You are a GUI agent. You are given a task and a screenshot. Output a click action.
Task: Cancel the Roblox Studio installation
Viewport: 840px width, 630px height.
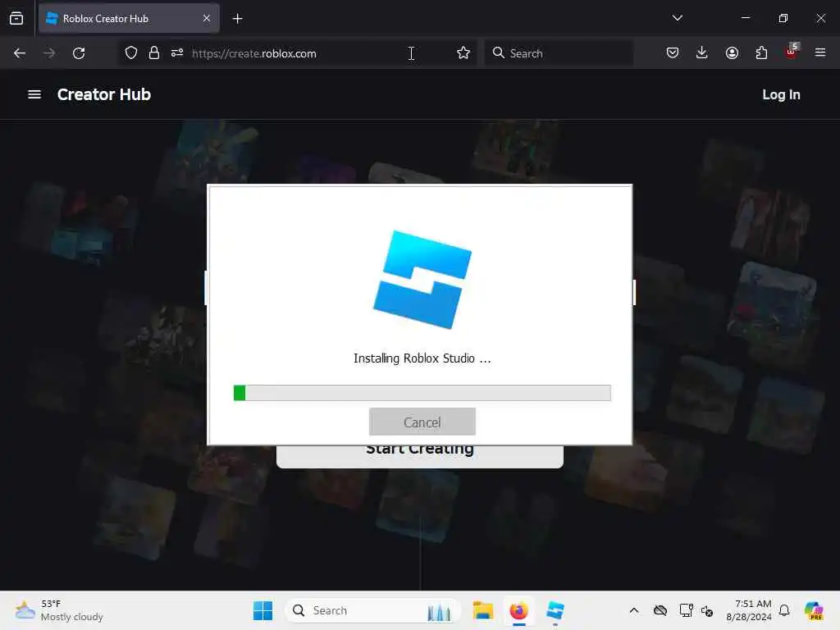point(422,422)
